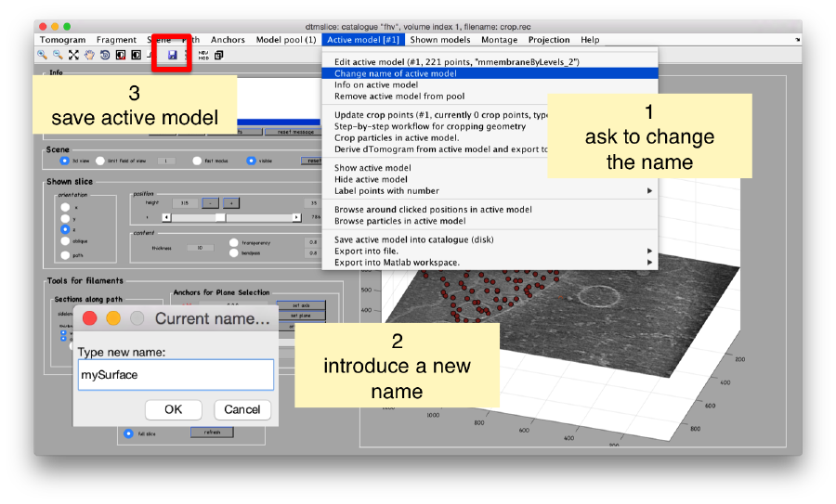Click the four-arrow fit view icon
The width and height of the screenshot is (836, 504).
(x=73, y=56)
